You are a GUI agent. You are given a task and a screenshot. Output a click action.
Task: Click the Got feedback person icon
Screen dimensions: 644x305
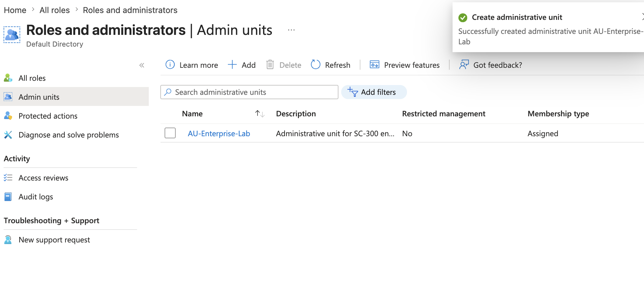click(x=464, y=65)
